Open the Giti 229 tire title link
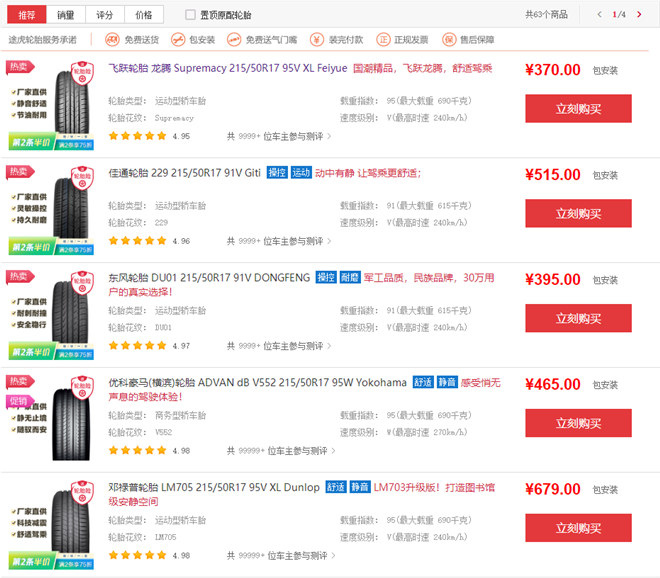Image resolution: width=660 pixels, height=578 pixels. (x=185, y=173)
